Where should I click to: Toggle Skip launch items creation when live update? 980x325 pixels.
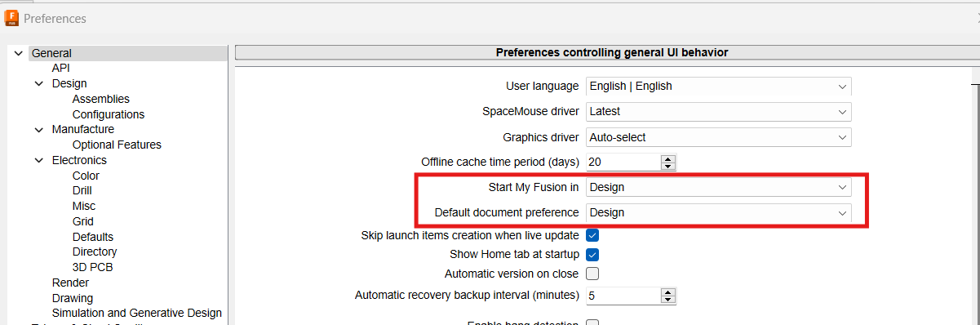pyautogui.click(x=592, y=235)
